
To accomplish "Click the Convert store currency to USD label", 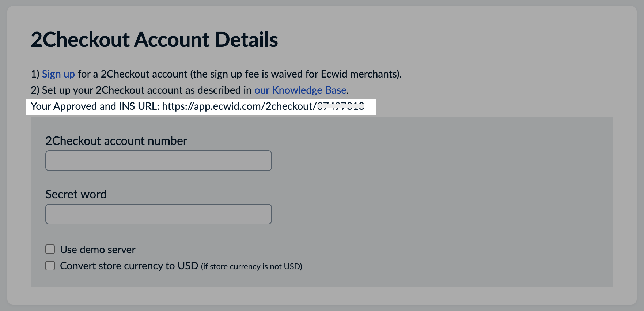I will click(129, 266).
